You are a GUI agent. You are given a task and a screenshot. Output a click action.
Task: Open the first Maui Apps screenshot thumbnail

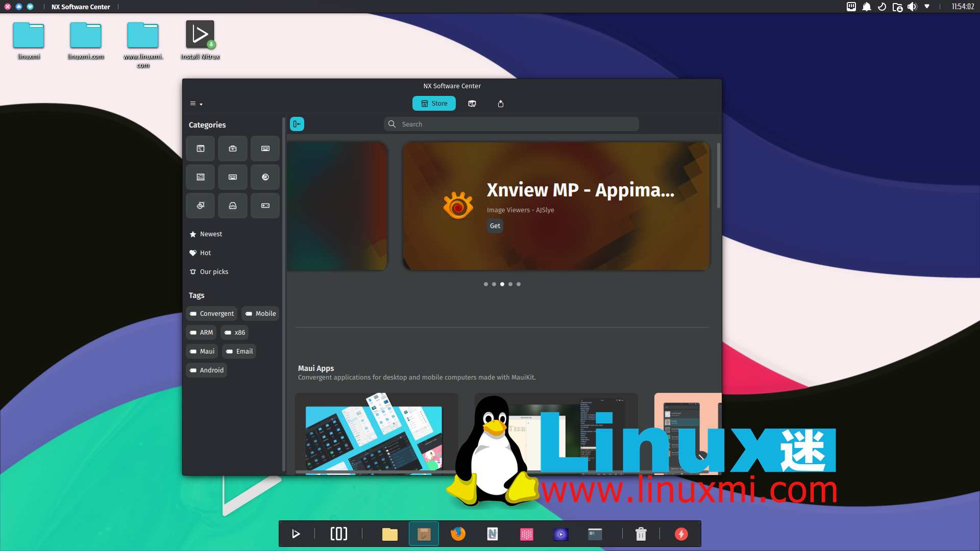(x=376, y=434)
